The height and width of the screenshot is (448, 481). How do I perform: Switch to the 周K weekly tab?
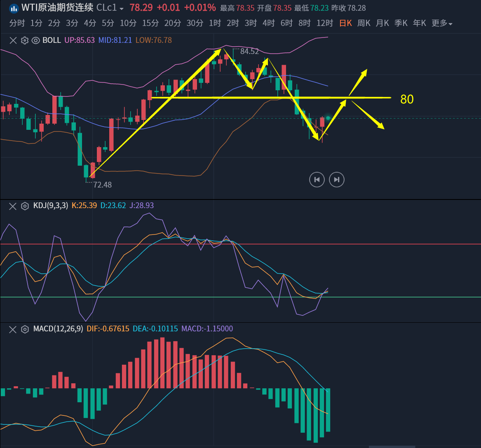[364, 23]
